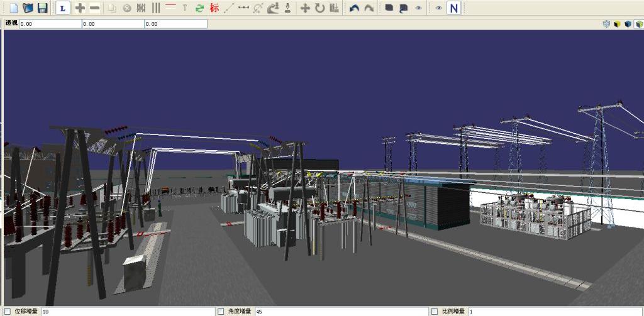Click the plus add icon

(x=80, y=8)
